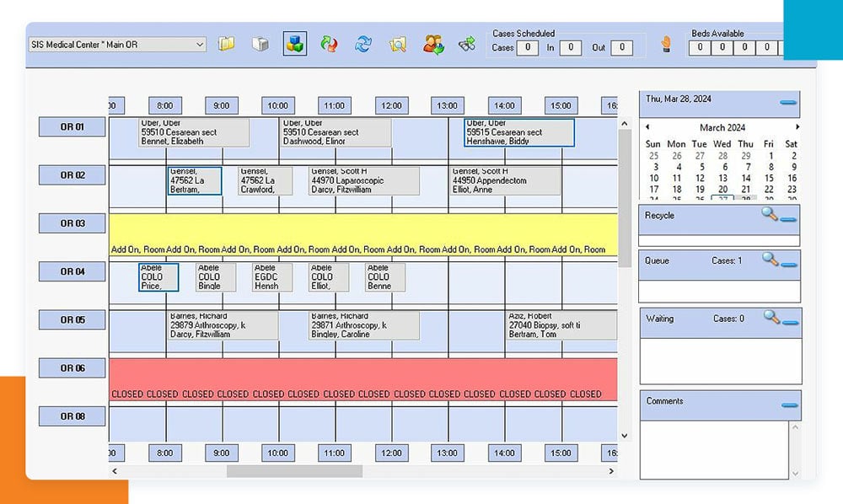The height and width of the screenshot is (504, 843).
Task: Select the OR 05 room header
Action: tap(72, 320)
